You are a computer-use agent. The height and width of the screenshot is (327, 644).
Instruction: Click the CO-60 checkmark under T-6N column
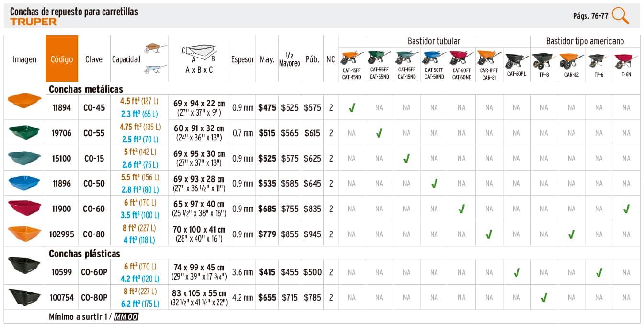click(626, 209)
